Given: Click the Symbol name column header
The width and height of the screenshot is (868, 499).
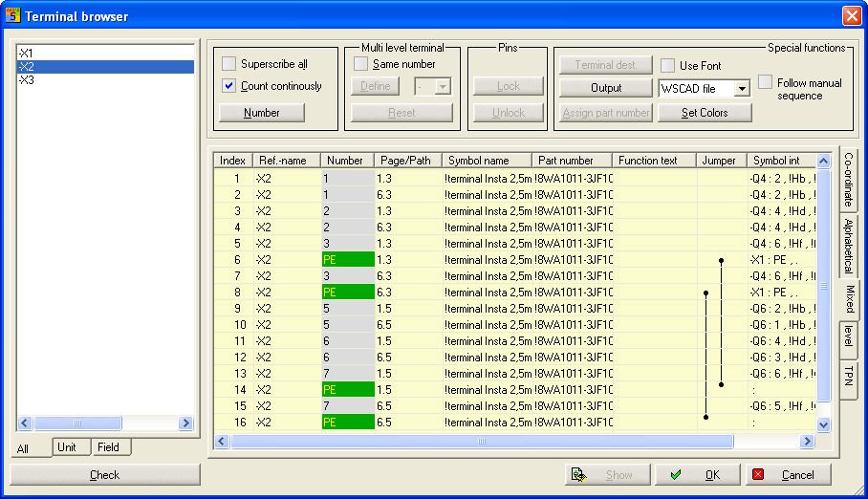Looking at the screenshot, I should point(487,161).
